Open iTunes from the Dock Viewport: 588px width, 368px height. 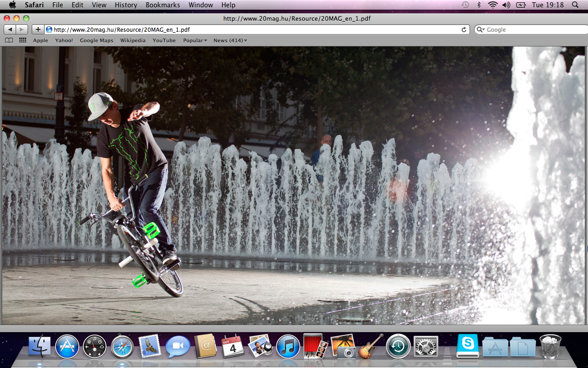coord(288,346)
